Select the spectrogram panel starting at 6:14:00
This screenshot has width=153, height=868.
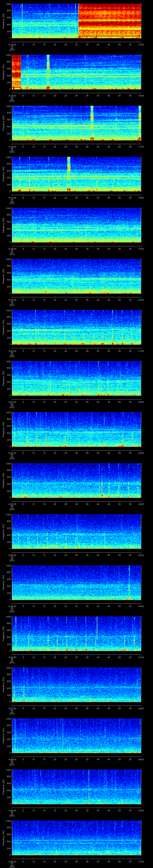[76, 21]
